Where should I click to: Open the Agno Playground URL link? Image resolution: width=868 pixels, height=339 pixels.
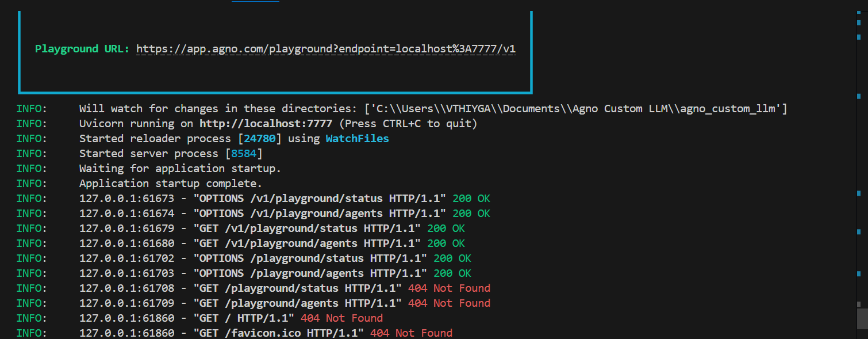point(326,49)
